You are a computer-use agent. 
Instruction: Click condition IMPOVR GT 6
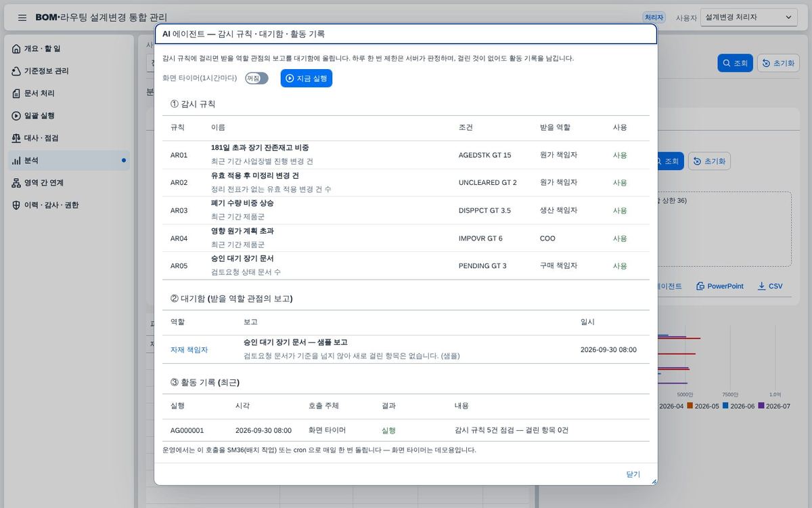point(480,238)
